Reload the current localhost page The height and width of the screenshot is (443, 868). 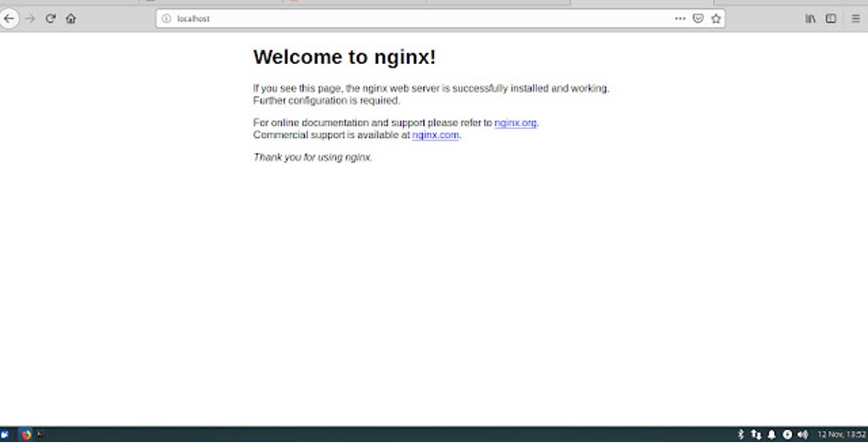pos(50,19)
